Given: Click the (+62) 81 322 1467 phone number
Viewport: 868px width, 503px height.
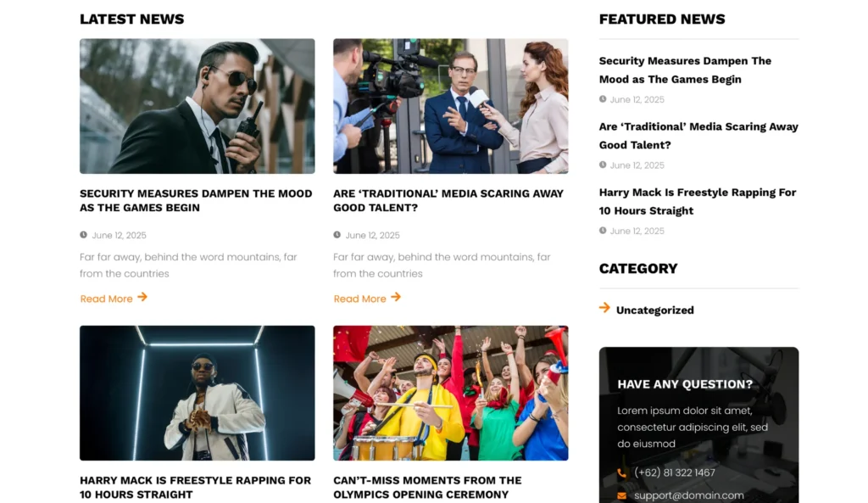Looking at the screenshot, I should point(675,472).
